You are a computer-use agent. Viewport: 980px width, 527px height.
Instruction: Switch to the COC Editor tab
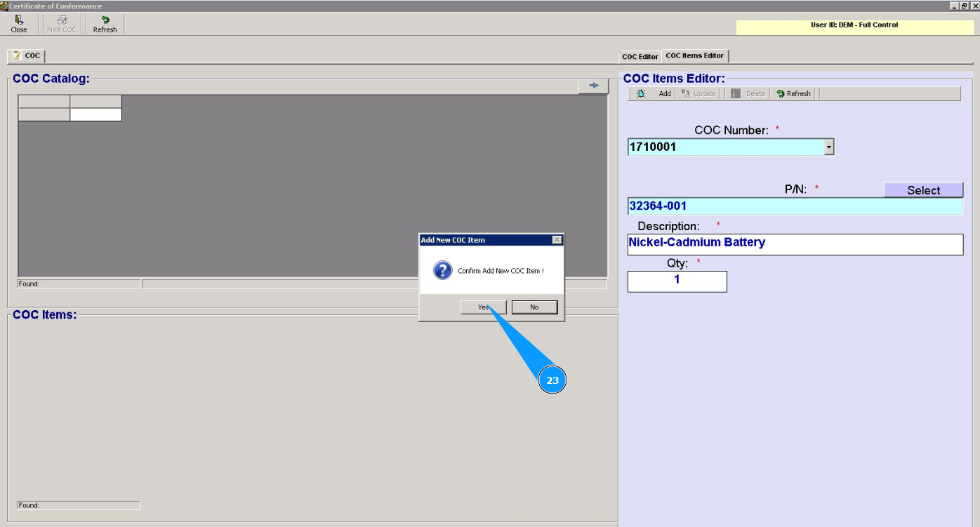(x=640, y=56)
